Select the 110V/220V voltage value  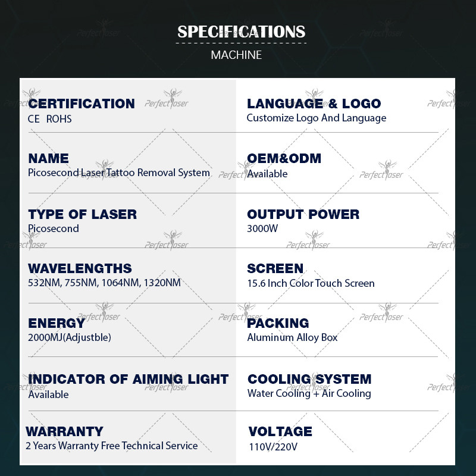[x=273, y=447]
